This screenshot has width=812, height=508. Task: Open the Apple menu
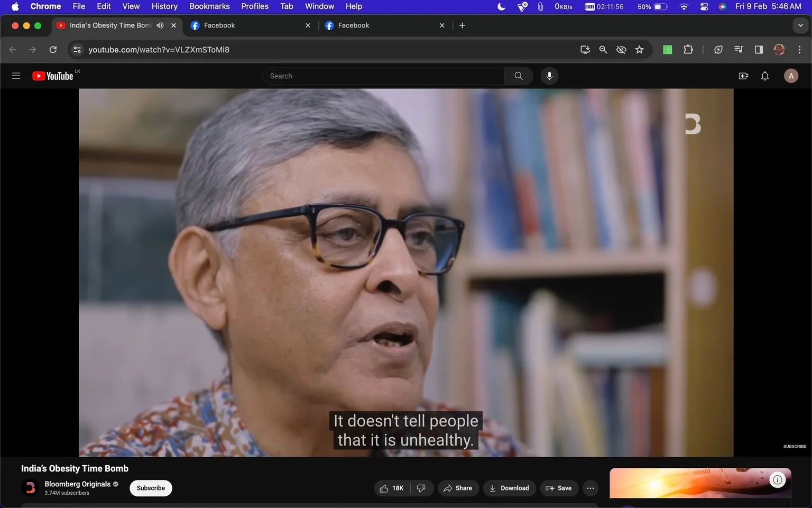click(x=15, y=6)
